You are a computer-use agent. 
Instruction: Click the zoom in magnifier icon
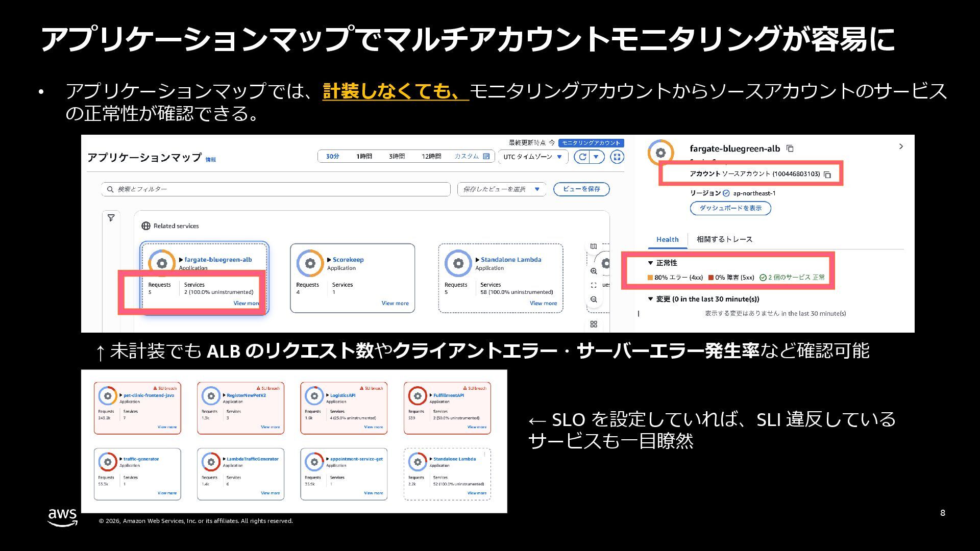click(594, 271)
